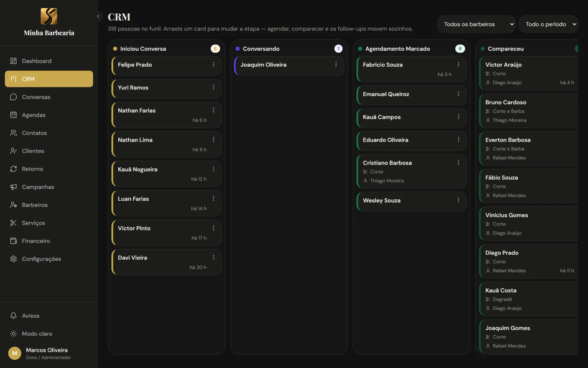Open the Todos os barbeiros dropdown
The width and height of the screenshot is (588, 368).
pos(476,24)
